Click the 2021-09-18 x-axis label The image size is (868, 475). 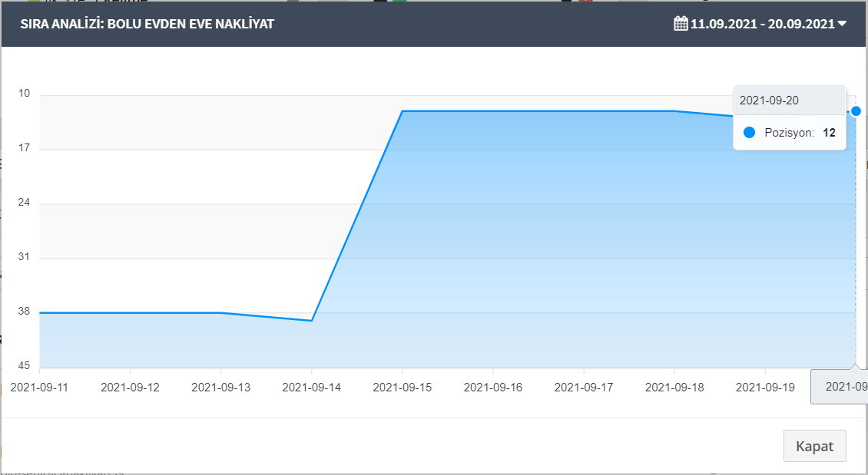coord(674,387)
